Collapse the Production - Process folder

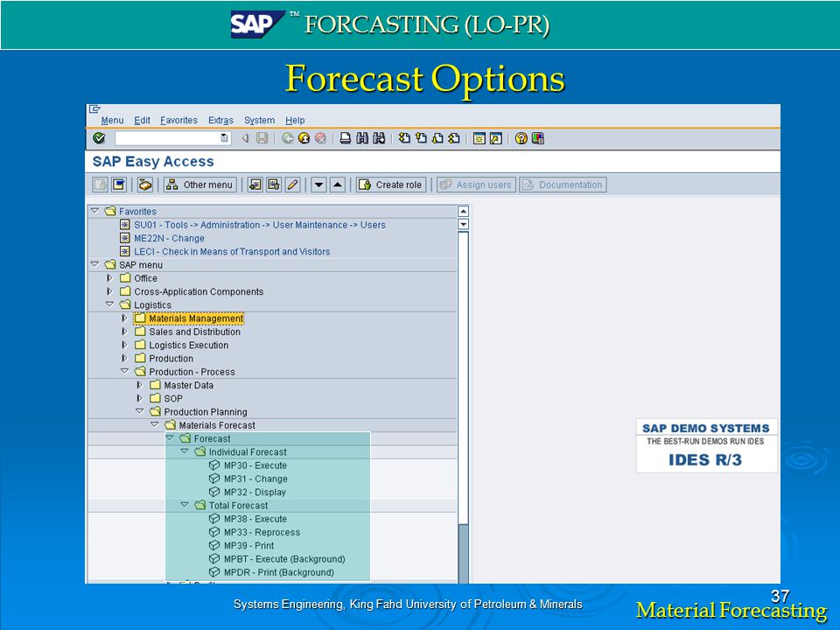pyautogui.click(x=125, y=371)
